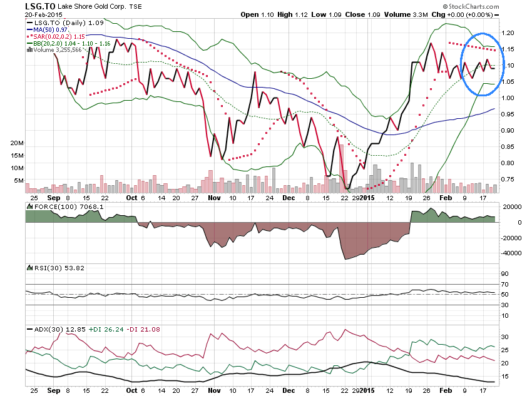Click the 1.00 price axis label
The width and height of the screenshot is (532, 396).
coord(508,98)
